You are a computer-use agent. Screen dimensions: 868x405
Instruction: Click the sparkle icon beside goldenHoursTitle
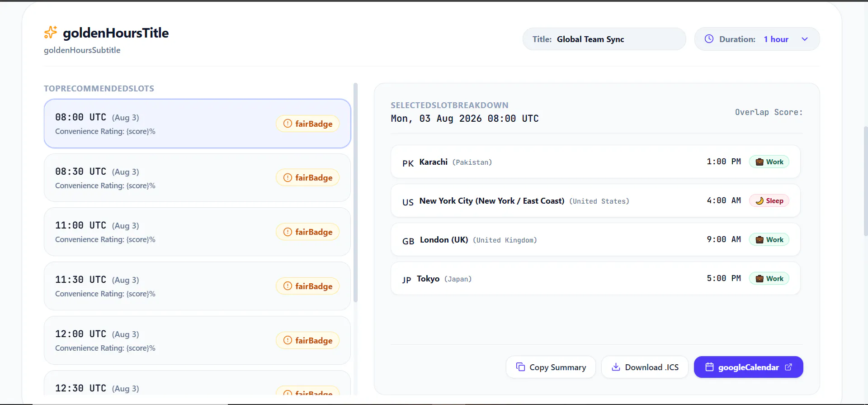[51, 33]
